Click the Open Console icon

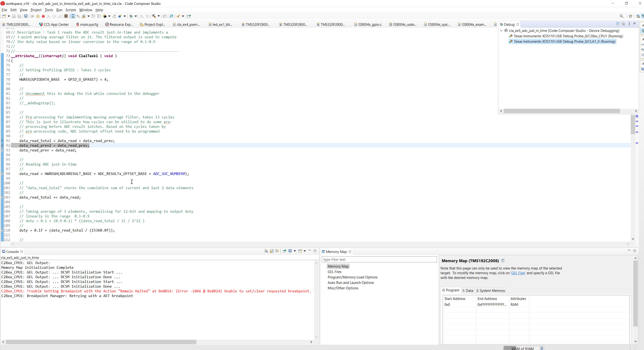(x=300, y=251)
